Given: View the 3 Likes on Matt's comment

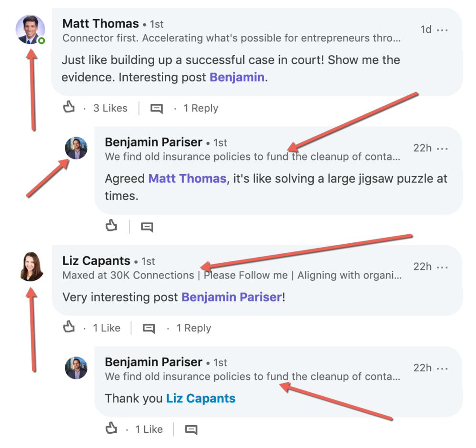Looking at the screenshot, I should (110, 109).
